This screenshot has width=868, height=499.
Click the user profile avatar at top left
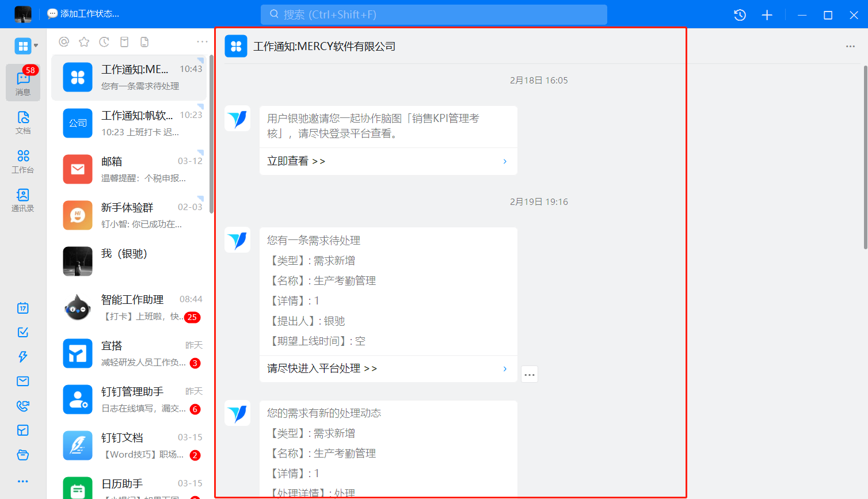[x=23, y=14]
